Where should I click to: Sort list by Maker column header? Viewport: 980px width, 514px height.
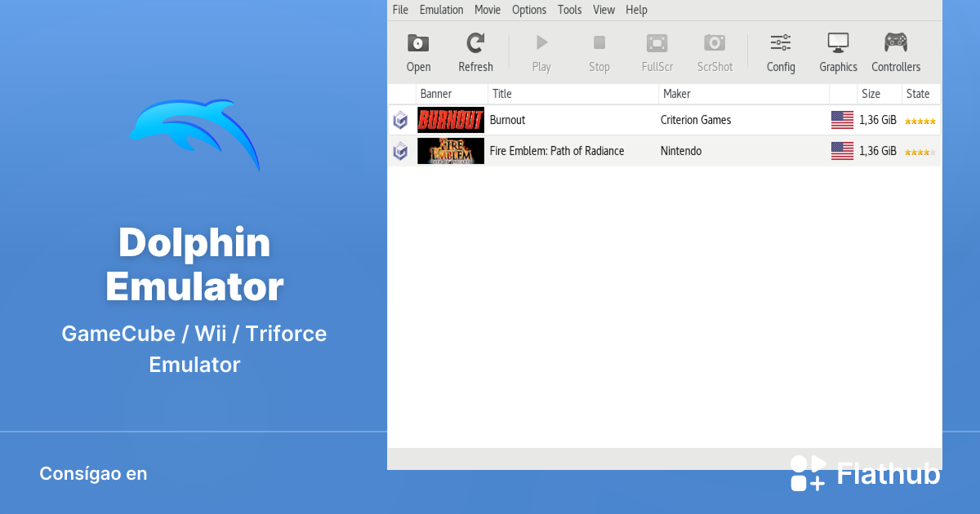[743, 94]
